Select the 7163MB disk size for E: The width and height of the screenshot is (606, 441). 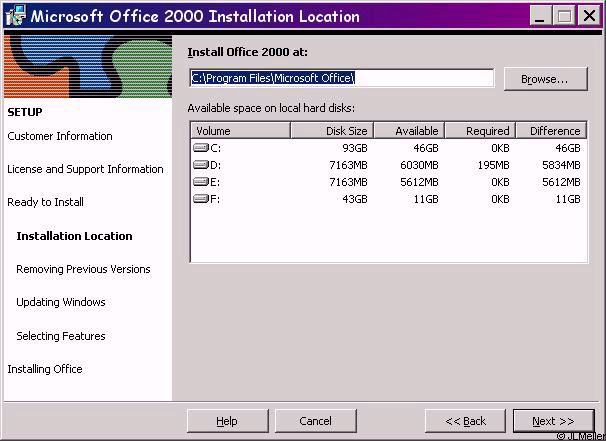click(348, 182)
